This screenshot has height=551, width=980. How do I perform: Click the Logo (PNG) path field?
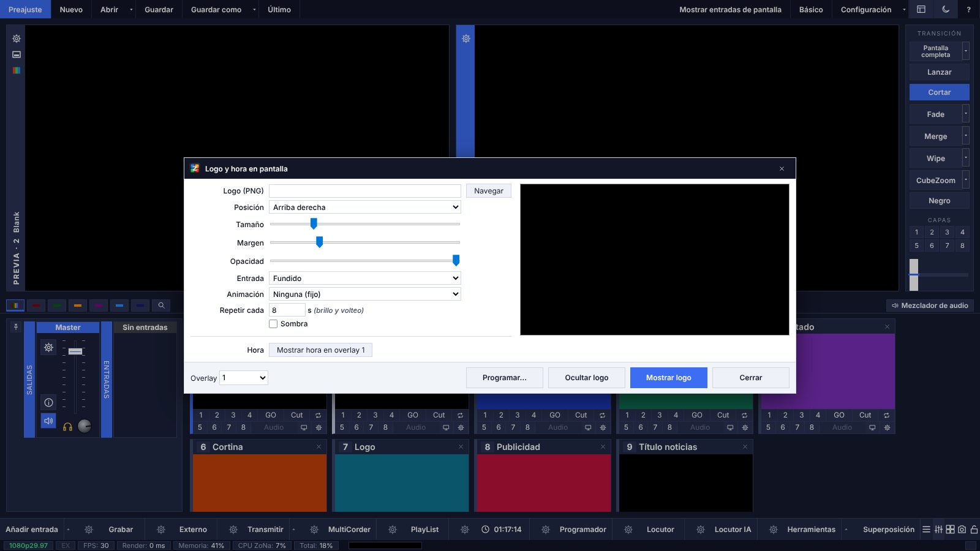click(x=365, y=191)
